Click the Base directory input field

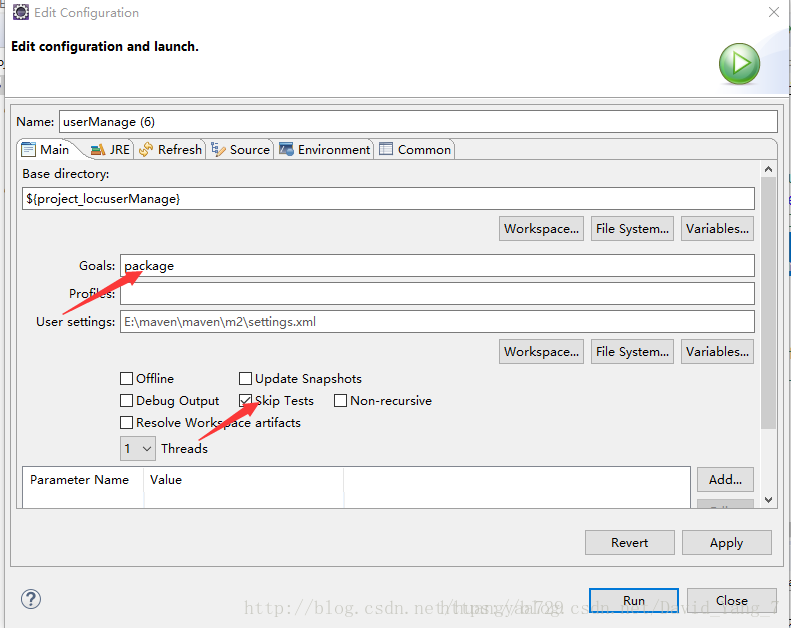[x=388, y=199]
